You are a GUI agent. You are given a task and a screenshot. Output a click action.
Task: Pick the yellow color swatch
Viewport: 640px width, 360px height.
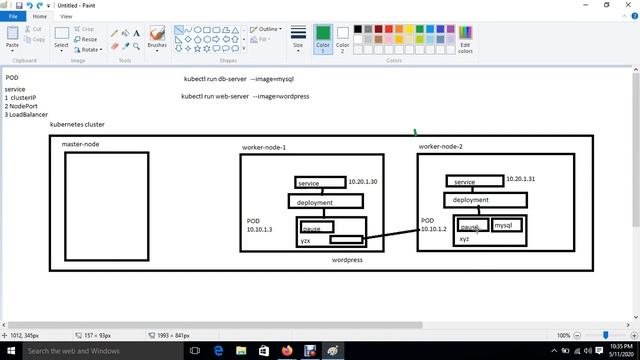tap(409, 29)
